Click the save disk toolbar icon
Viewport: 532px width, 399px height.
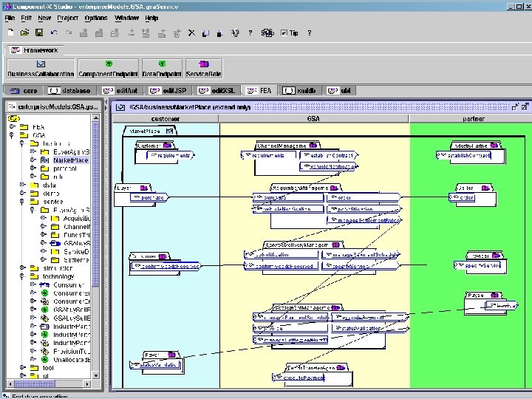[x=38, y=33]
